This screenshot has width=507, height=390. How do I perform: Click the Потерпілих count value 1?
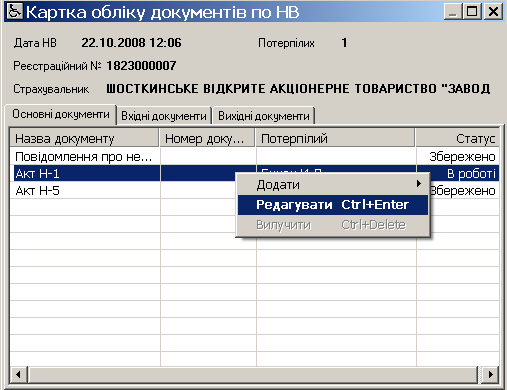(344, 43)
